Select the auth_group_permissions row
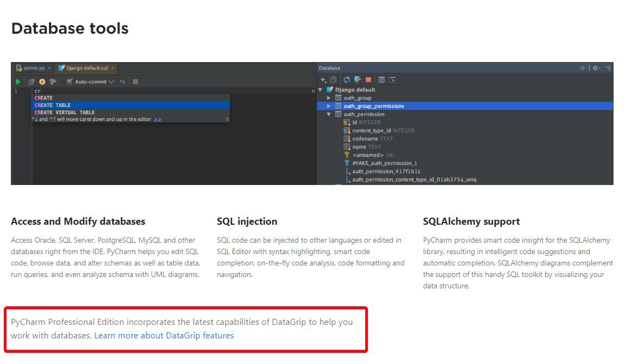This screenshot has height=364, width=644. pos(465,106)
